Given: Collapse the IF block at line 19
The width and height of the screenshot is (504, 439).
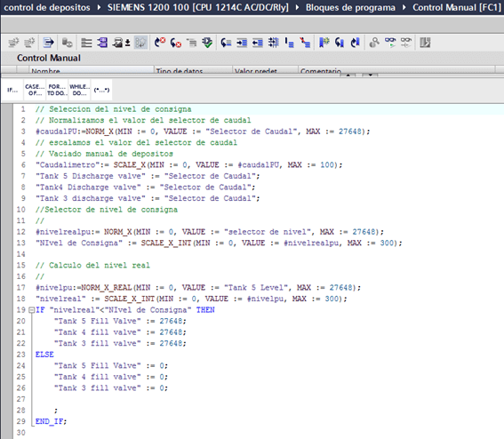Looking at the screenshot, I should tap(31, 310).
